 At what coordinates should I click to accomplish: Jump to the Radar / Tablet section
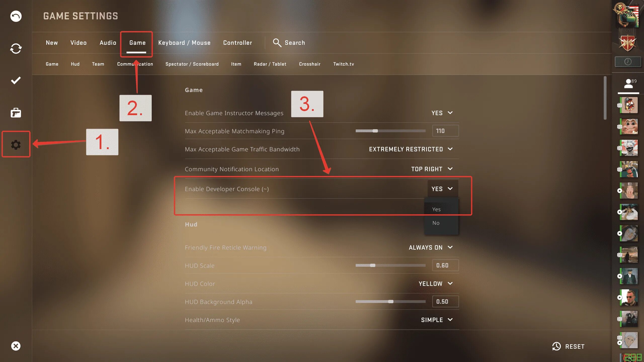[270, 64]
